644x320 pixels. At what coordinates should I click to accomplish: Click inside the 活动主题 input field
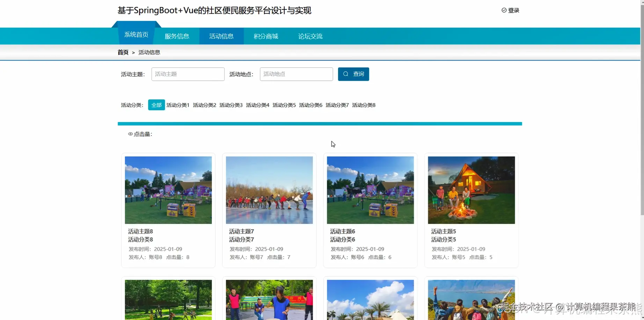(x=188, y=74)
